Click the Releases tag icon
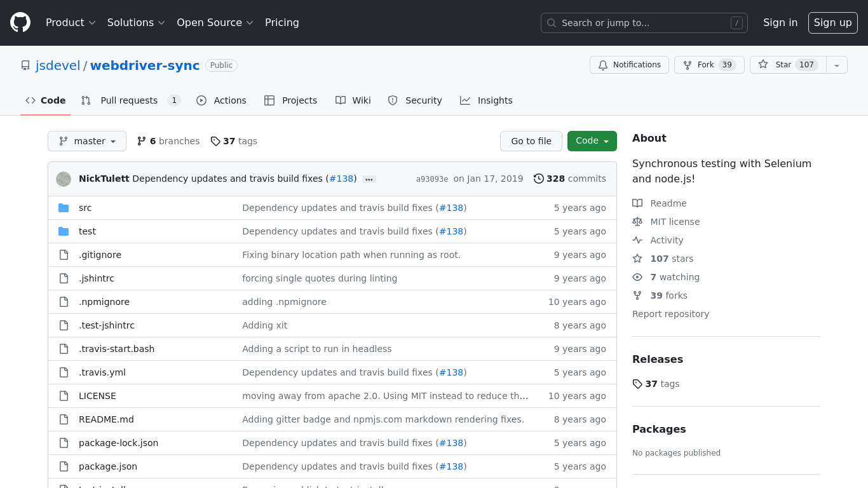The image size is (868, 488). coord(637,384)
